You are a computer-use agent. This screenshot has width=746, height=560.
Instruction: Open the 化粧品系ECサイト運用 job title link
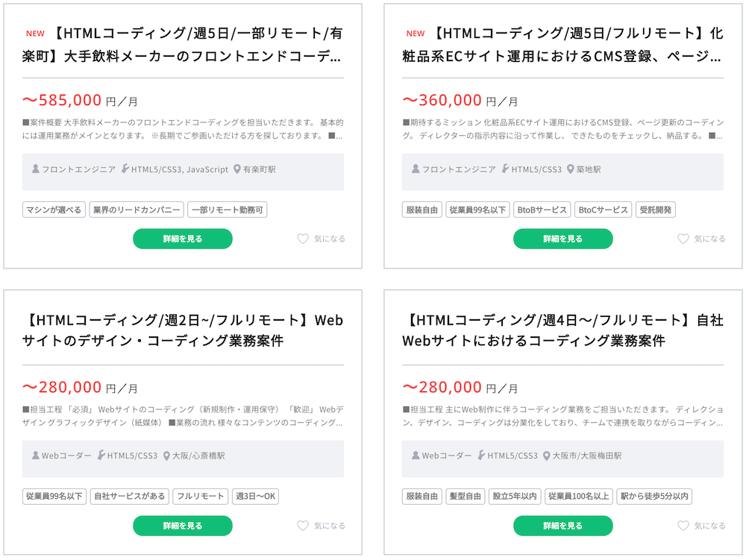click(x=562, y=44)
